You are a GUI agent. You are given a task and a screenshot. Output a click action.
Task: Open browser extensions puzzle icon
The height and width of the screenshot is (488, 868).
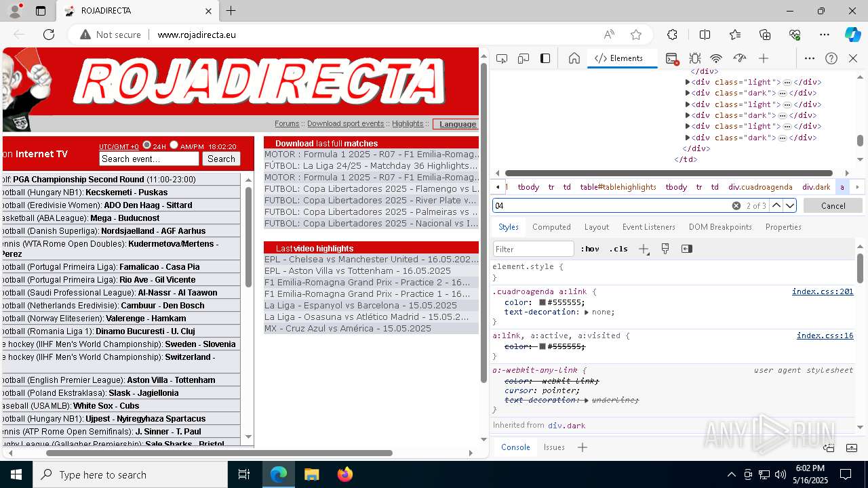coord(672,35)
